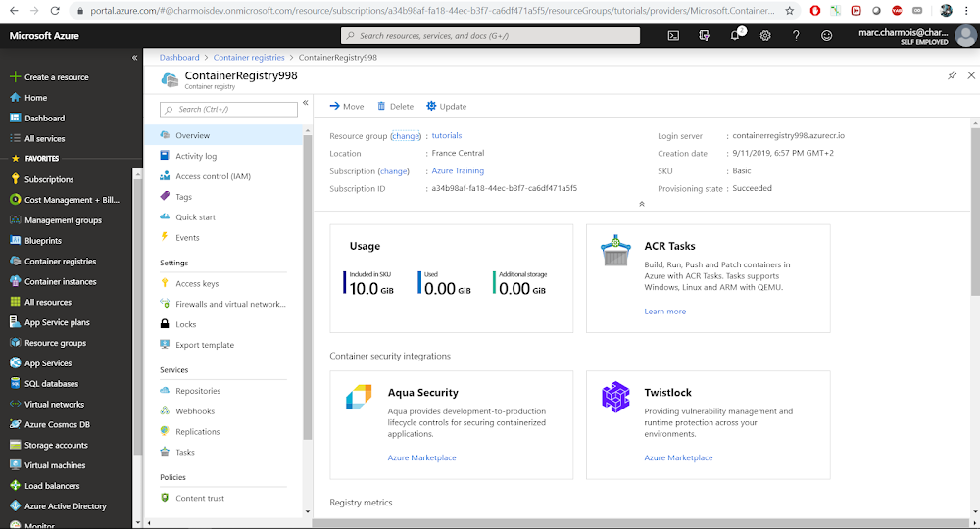980x529 pixels.
Task: Open SQL databases in sidebar
Action: click(x=44, y=383)
